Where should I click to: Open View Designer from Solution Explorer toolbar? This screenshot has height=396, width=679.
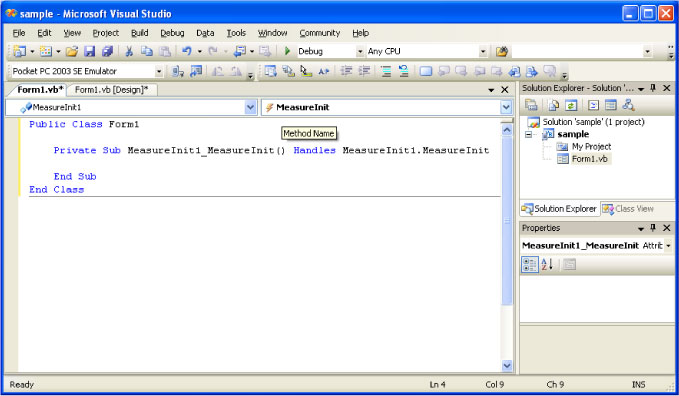tap(611, 105)
